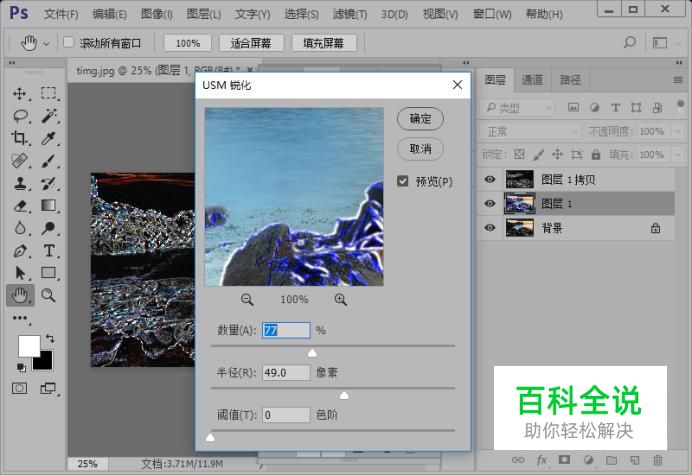The image size is (692, 475).
Task: Select the History Brush tool
Action: click(x=49, y=183)
